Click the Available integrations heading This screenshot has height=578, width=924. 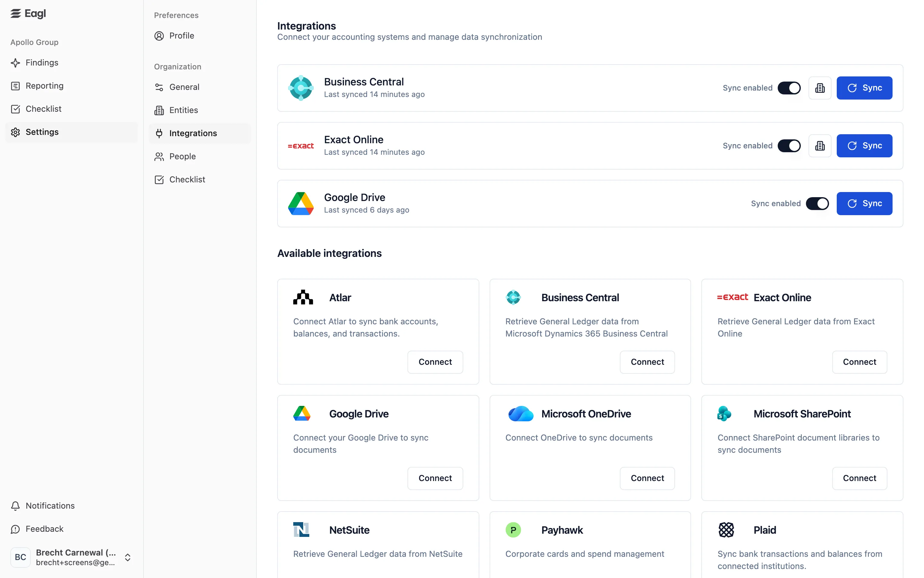[x=329, y=253]
